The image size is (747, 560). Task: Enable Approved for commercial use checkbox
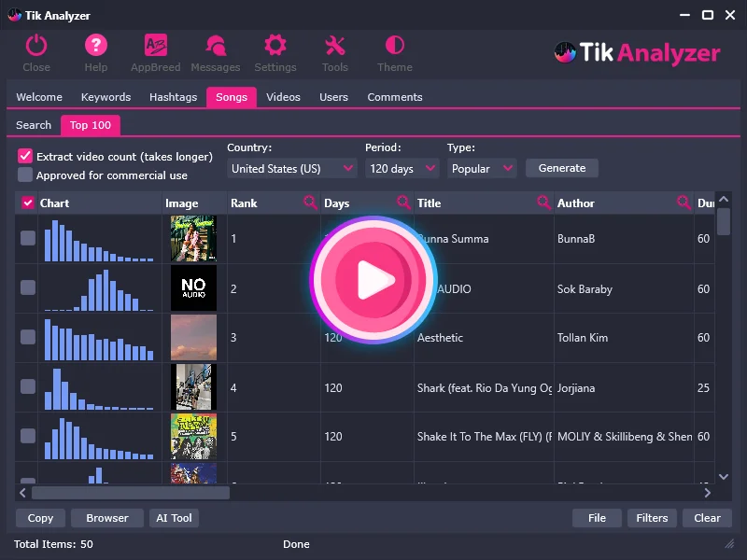point(25,175)
